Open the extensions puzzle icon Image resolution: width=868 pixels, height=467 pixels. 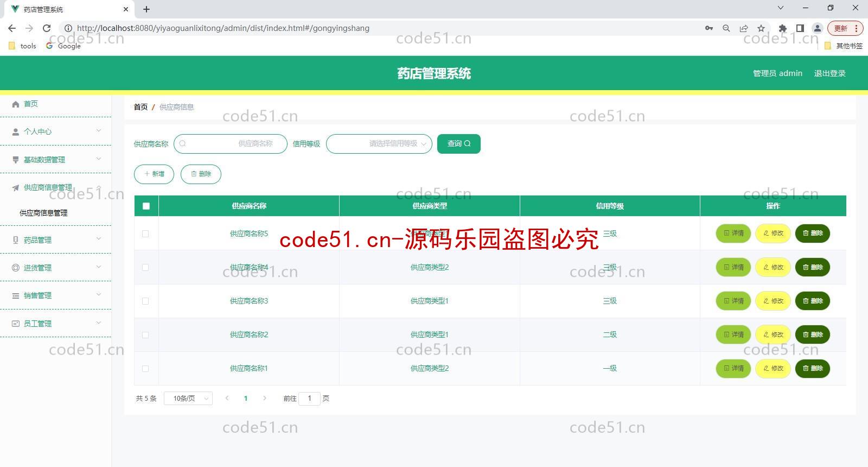click(x=782, y=28)
